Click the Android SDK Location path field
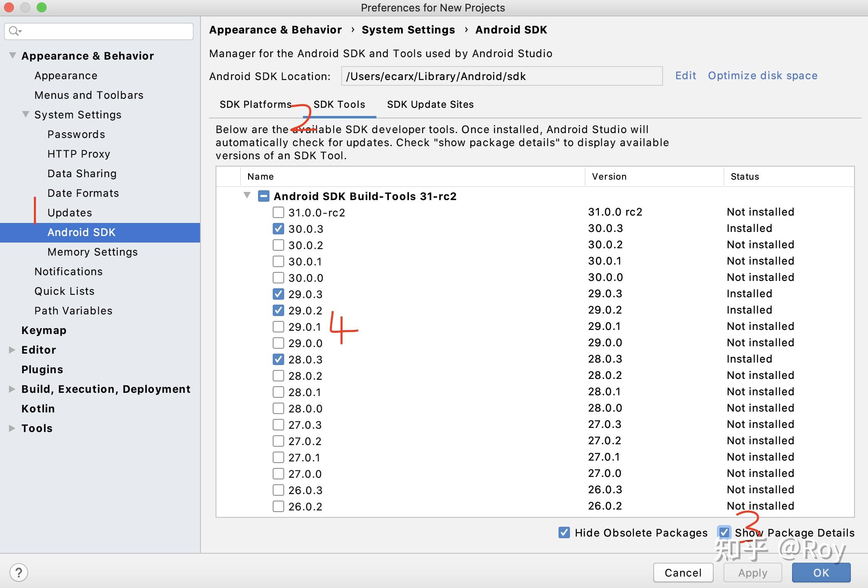Image resolution: width=868 pixels, height=588 pixels. tap(501, 76)
